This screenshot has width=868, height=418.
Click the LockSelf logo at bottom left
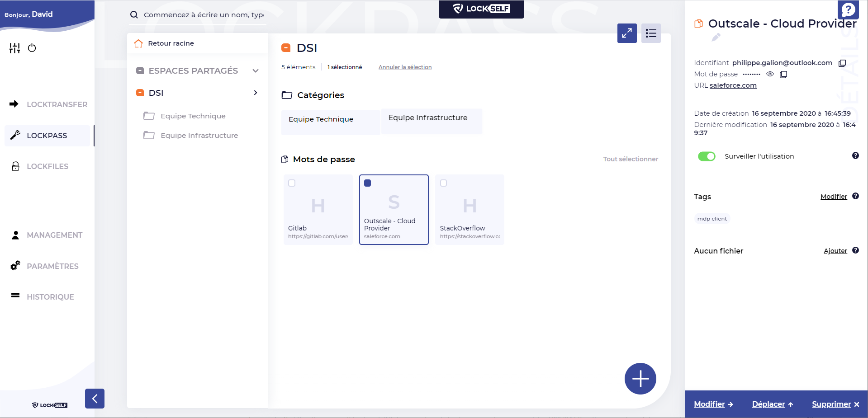(x=50, y=405)
